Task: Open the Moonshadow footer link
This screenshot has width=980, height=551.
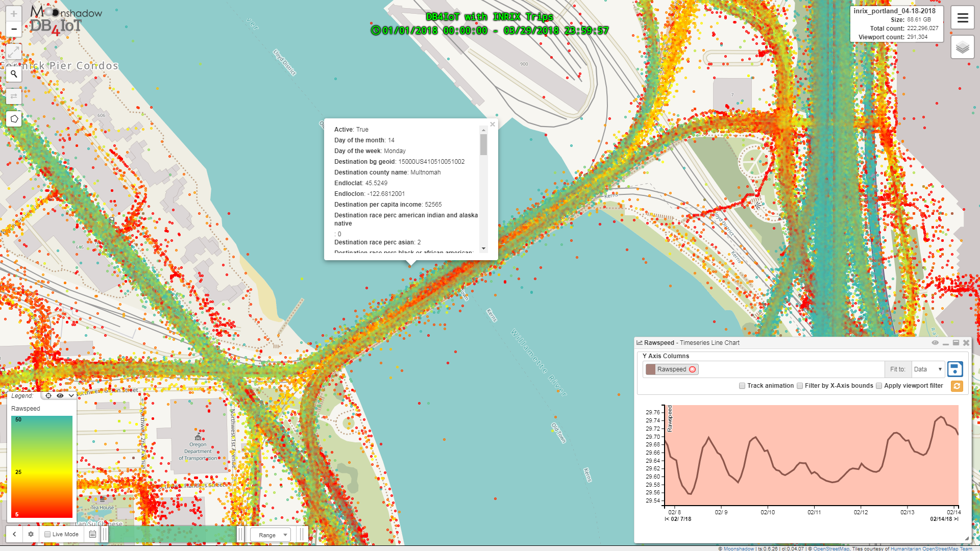Action: click(739, 548)
